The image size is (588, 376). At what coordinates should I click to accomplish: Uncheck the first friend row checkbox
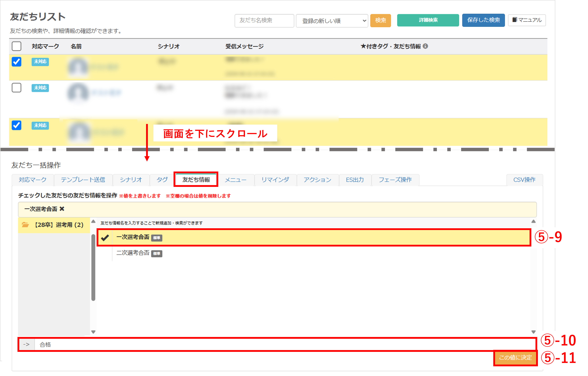click(16, 62)
